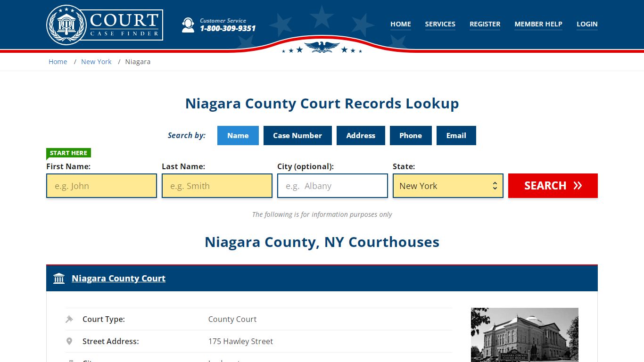Image resolution: width=644 pixels, height=362 pixels.
Task: Click the Niagara County Court Records Lookup heading
Action: coord(322,104)
